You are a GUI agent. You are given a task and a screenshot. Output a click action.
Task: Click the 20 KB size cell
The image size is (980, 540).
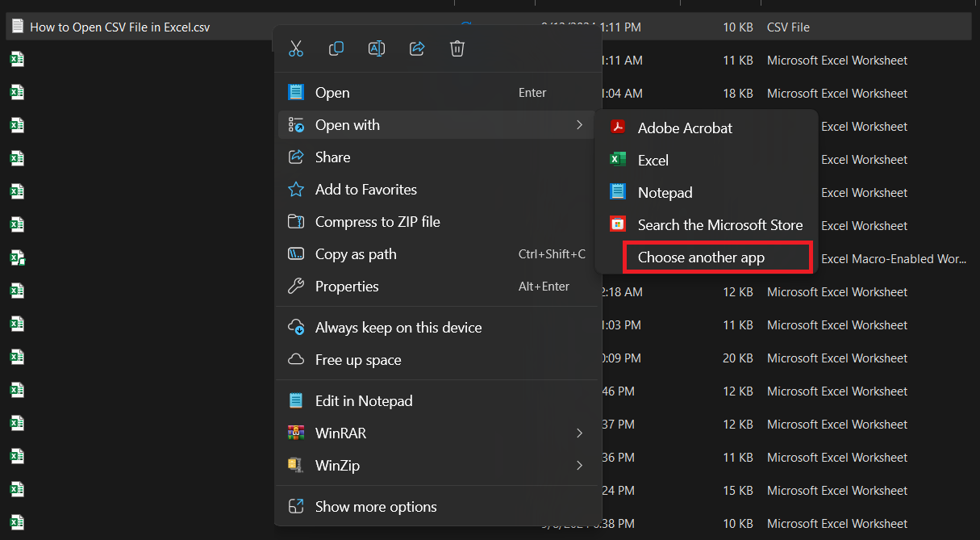[738, 358]
